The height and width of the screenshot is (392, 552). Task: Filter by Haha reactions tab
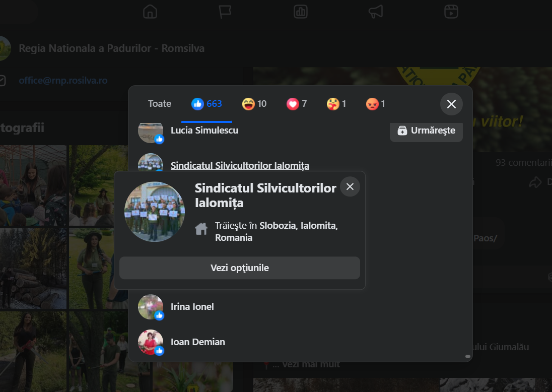(x=254, y=104)
